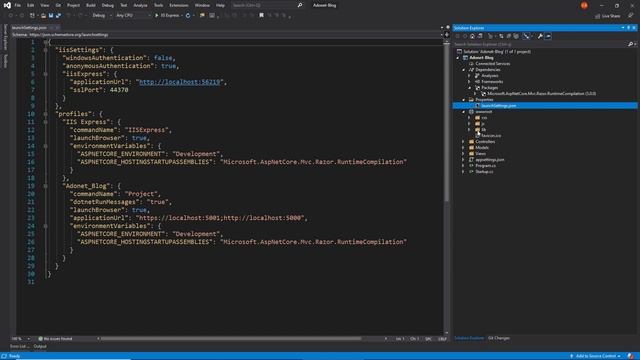
Task: Click Solution Explorer Sync with Active Document icon
Action: click(x=502, y=36)
